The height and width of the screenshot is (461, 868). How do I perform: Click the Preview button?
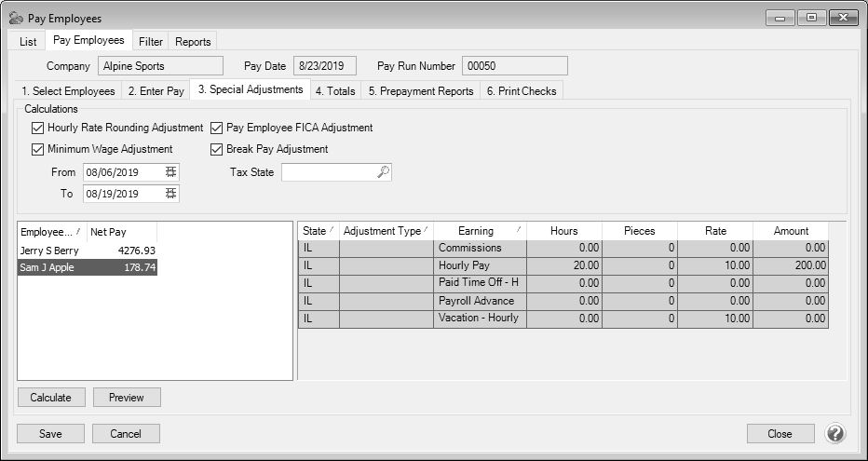(x=127, y=398)
